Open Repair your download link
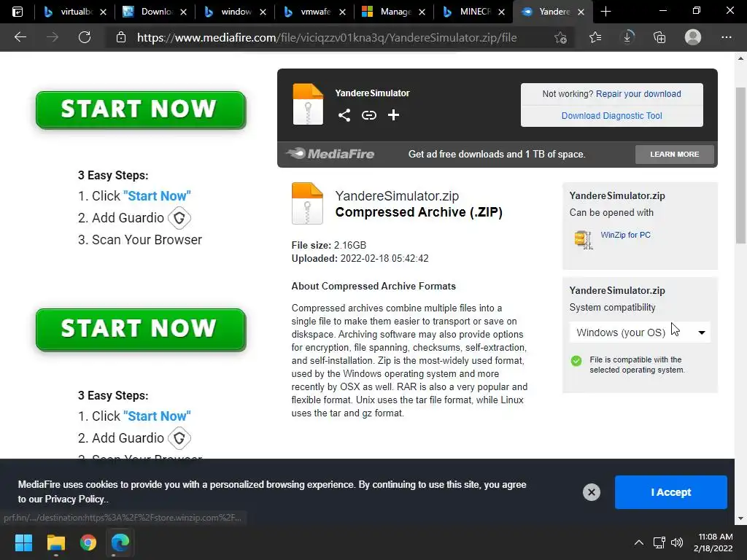Viewport: 747px width, 560px height. [x=638, y=94]
